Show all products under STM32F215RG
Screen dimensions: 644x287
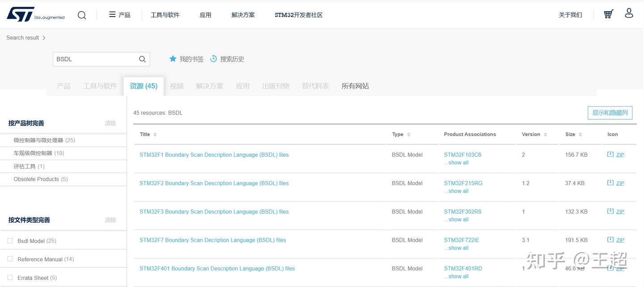click(x=456, y=191)
